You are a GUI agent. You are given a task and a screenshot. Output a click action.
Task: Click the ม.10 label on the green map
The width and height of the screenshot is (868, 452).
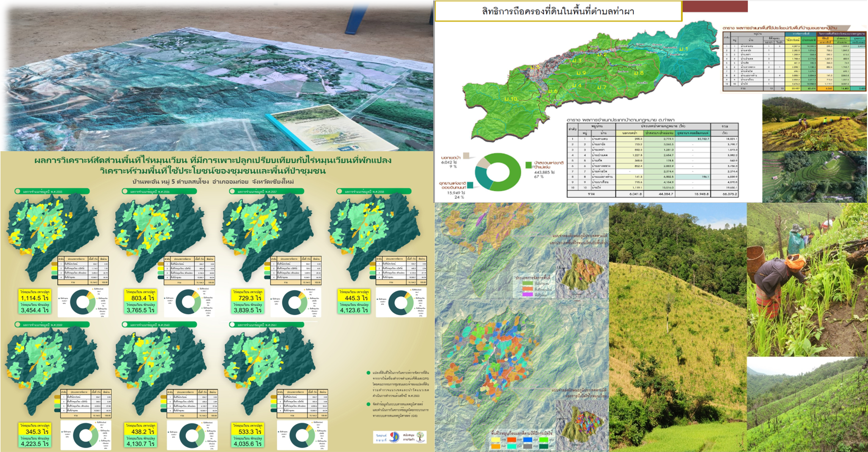tap(511, 99)
